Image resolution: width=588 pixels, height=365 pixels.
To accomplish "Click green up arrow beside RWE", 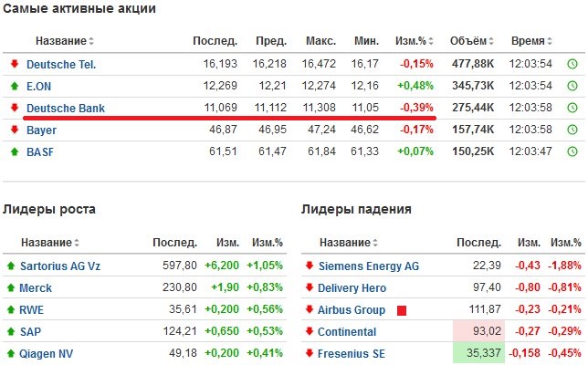I will [x=11, y=309].
